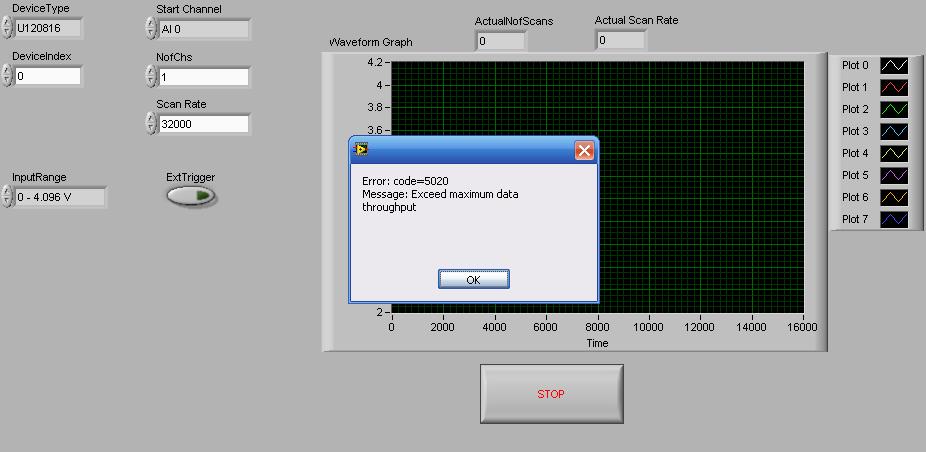Click the Plot 4 legend line swatch
The height and width of the screenshot is (452, 926).
pyautogui.click(x=894, y=154)
